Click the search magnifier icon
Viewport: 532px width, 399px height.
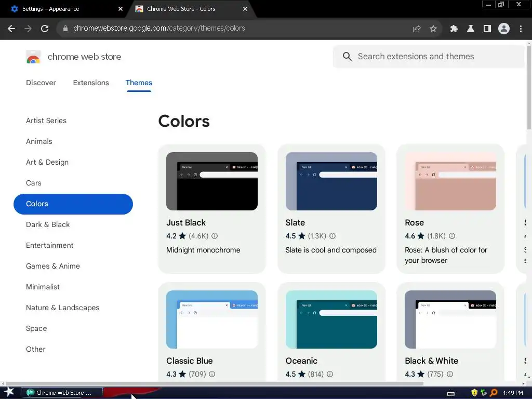pyautogui.click(x=347, y=56)
